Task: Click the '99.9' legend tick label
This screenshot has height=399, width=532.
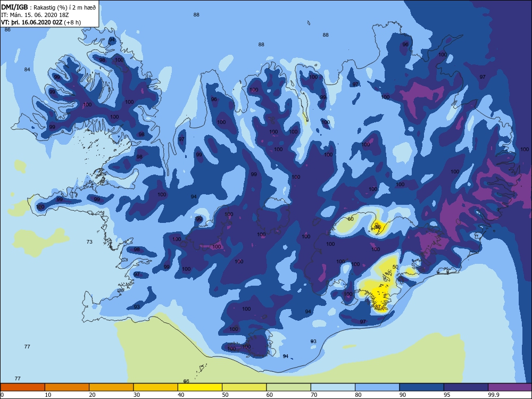Action: coord(493,395)
